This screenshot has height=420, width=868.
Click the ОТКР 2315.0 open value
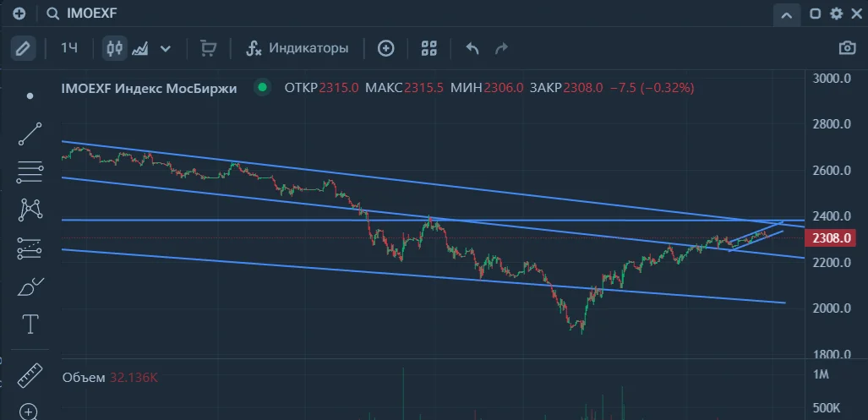(x=322, y=88)
